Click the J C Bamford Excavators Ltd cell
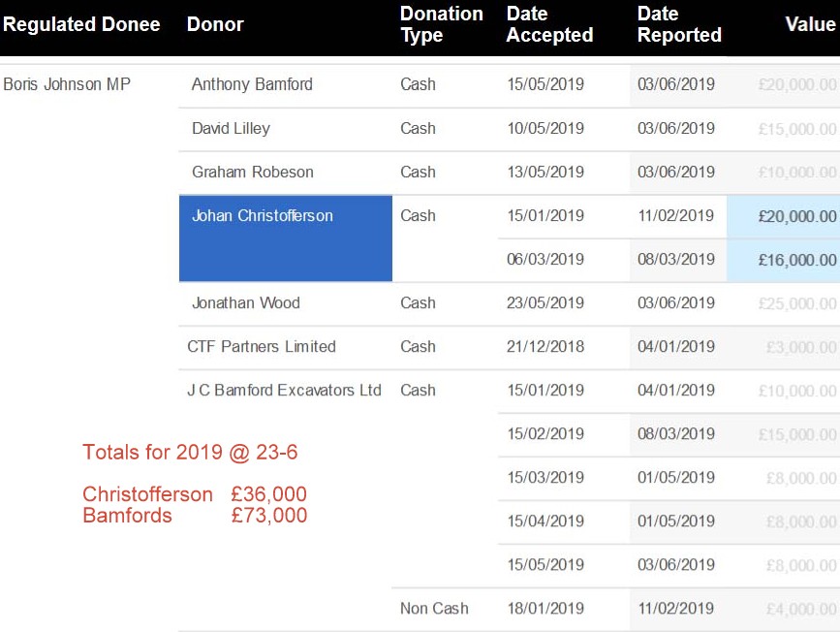Viewport: 840px width, 632px height. point(286,391)
